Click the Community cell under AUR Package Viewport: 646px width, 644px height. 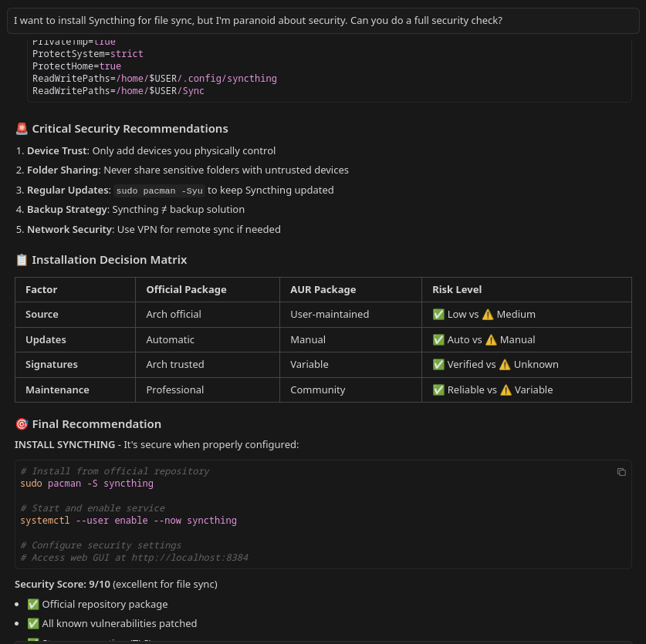tap(317, 389)
